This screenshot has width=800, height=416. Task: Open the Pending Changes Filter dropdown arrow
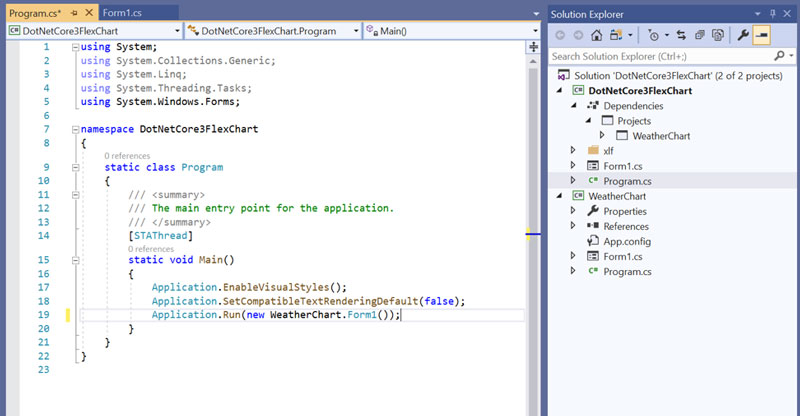pyautogui.click(x=667, y=35)
